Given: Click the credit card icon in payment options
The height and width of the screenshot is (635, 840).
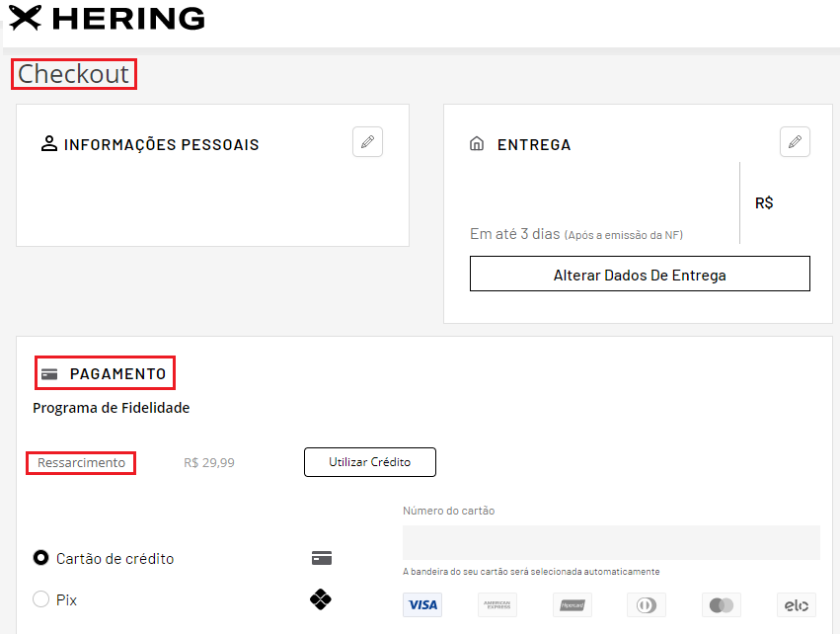Looking at the screenshot, I should point(322,558).
